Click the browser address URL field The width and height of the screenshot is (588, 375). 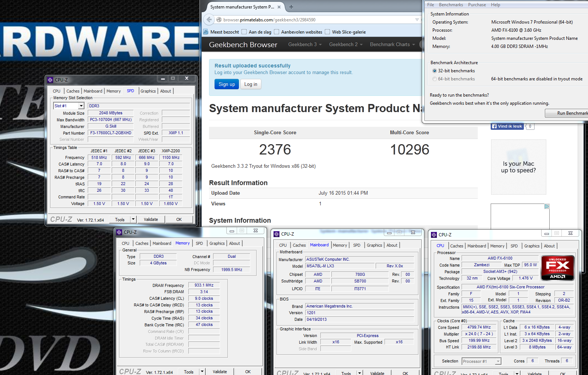point(317,20)
